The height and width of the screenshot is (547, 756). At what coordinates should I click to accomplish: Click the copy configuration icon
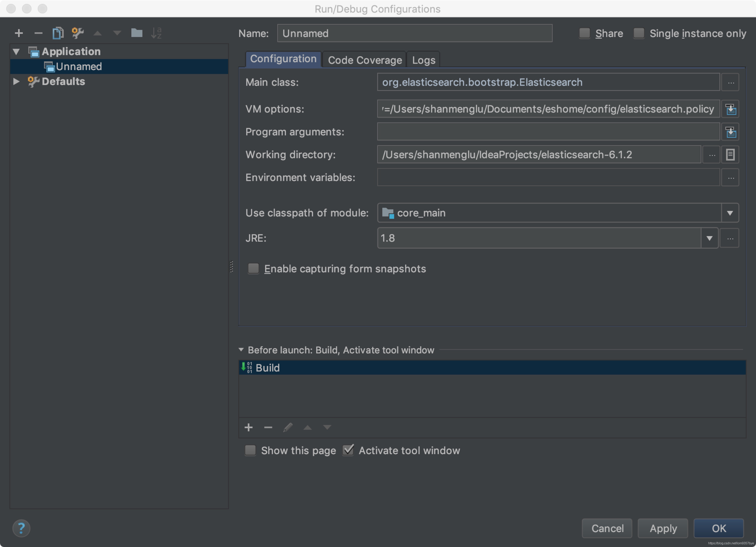(58, 33)
